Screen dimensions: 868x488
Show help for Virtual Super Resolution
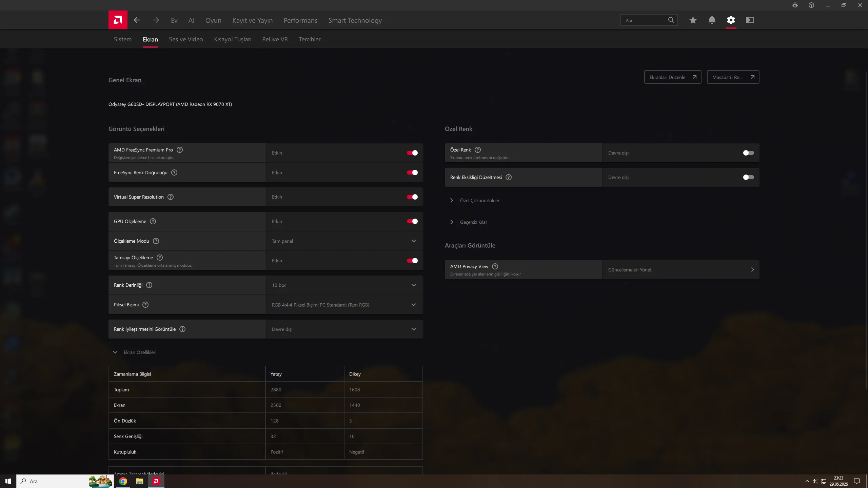click(171, 197)
